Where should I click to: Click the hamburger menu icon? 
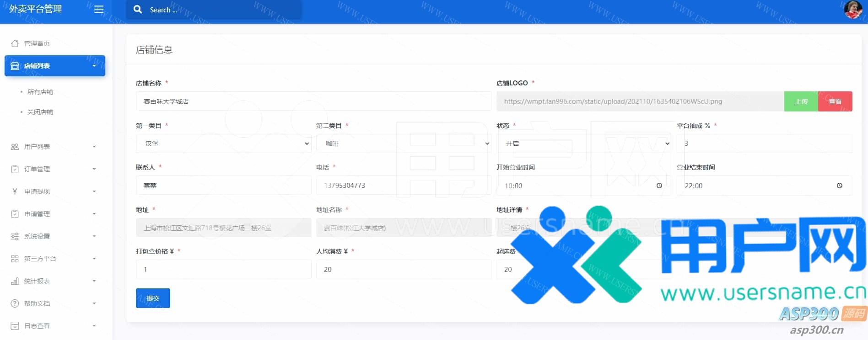[x=99, y=10]
